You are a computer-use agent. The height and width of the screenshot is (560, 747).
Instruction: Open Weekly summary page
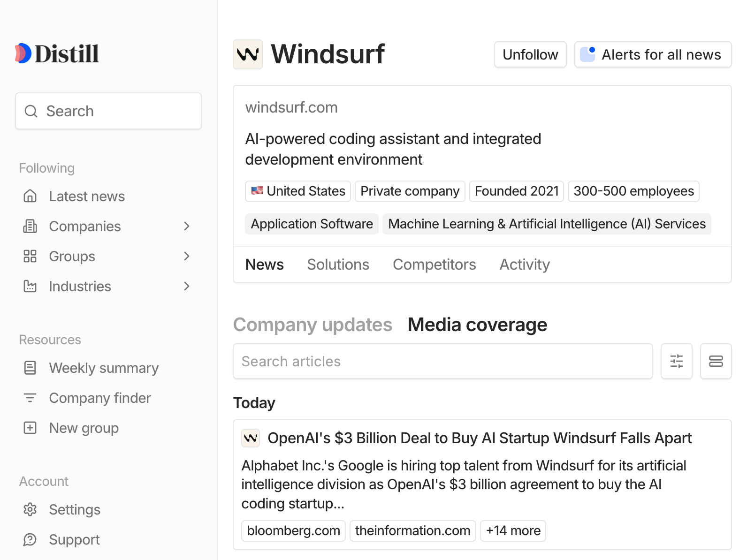104,368
